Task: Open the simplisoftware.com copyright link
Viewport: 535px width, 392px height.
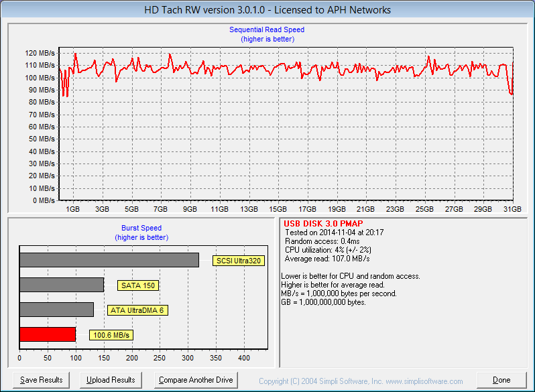Action: [361, 381]
